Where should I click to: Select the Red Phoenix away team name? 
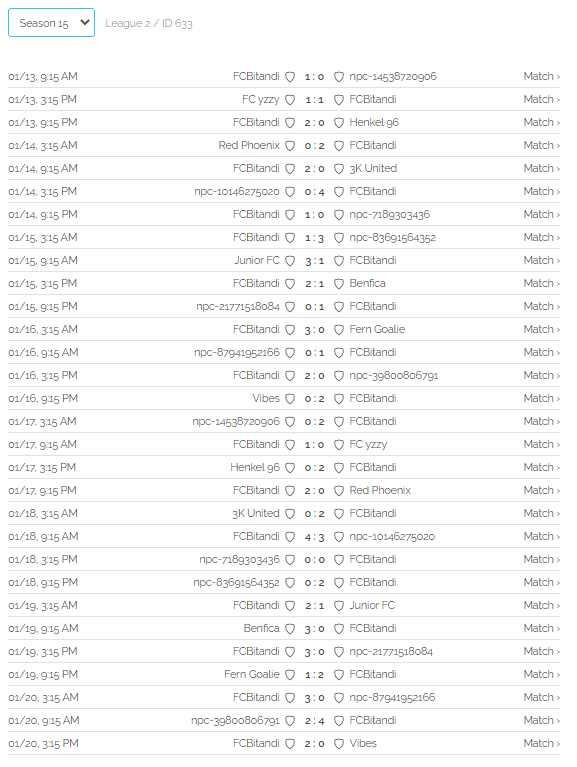point(380,490)
